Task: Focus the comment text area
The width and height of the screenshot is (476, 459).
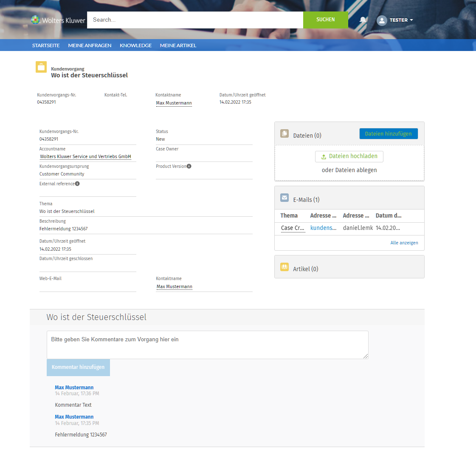Action: pos(207,345)
